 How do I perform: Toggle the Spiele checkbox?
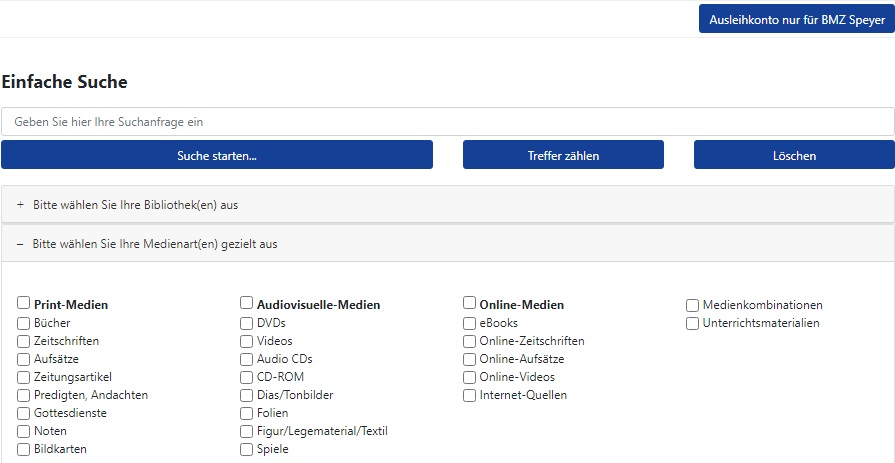(x=246, y=449)
